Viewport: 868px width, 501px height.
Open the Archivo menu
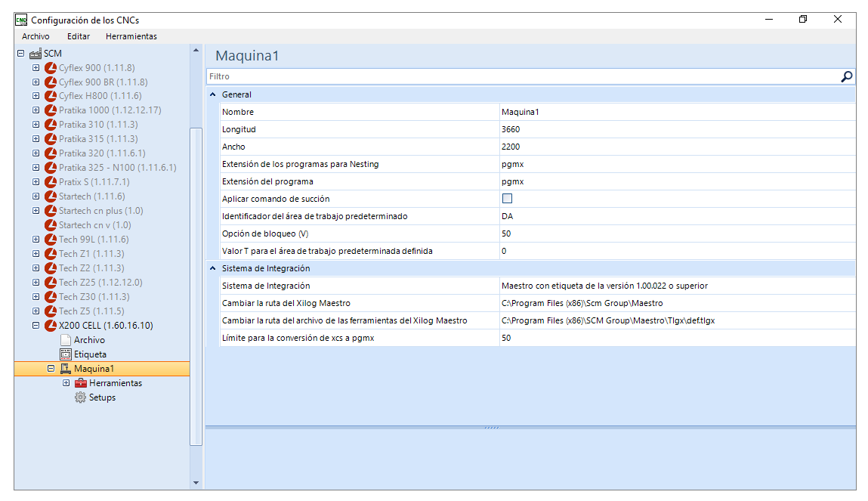click(36, 36)
